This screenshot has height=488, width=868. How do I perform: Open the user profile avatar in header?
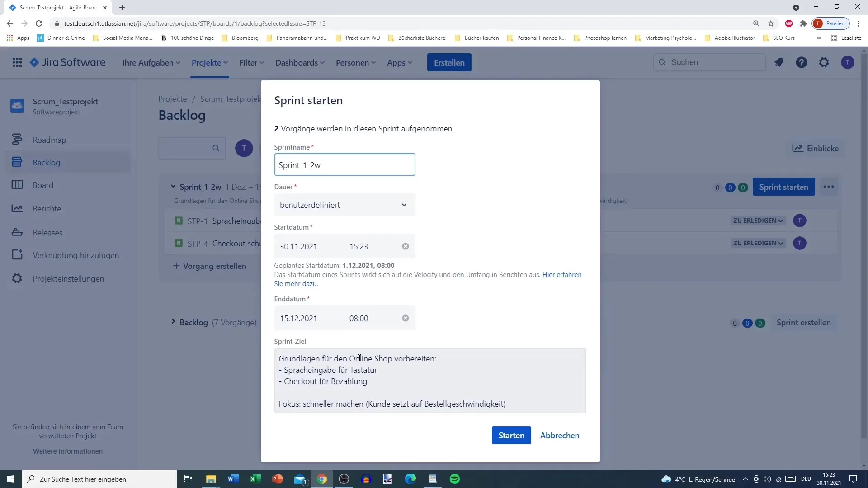click(x=847, y=62)
